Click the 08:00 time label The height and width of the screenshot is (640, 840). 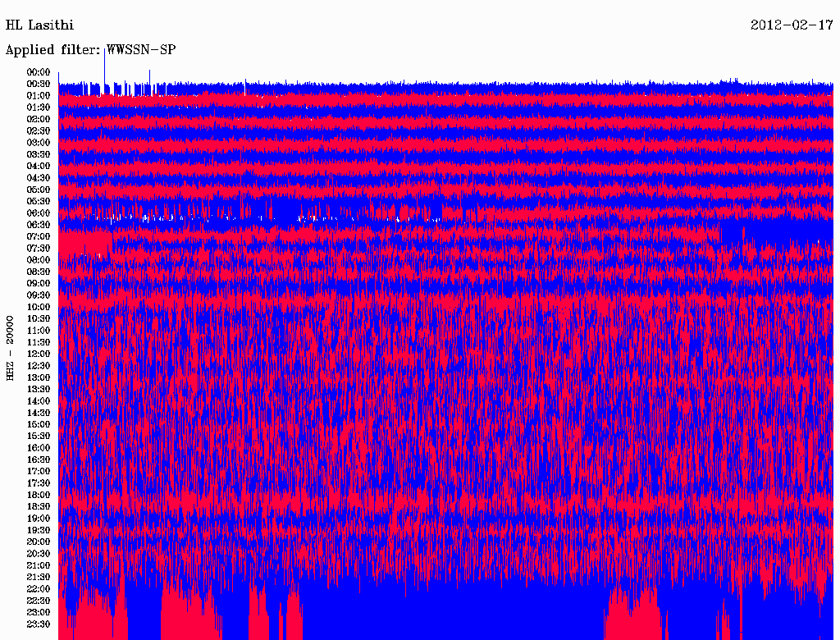39,260
